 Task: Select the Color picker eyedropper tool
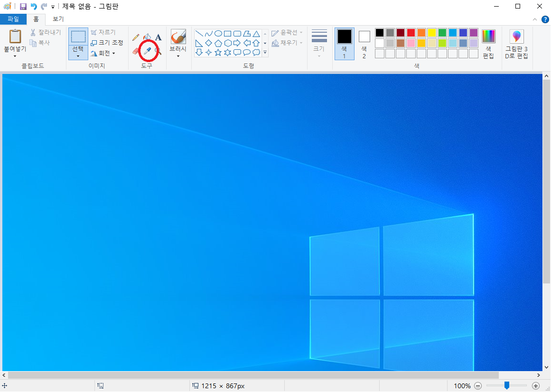click(x=147, y=51)
